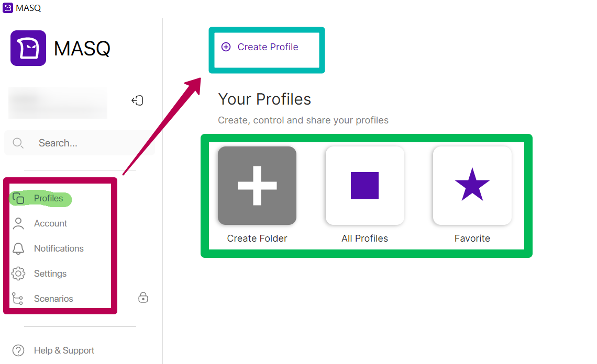Click the Profiles stacked-squares icon

point(18,198)
